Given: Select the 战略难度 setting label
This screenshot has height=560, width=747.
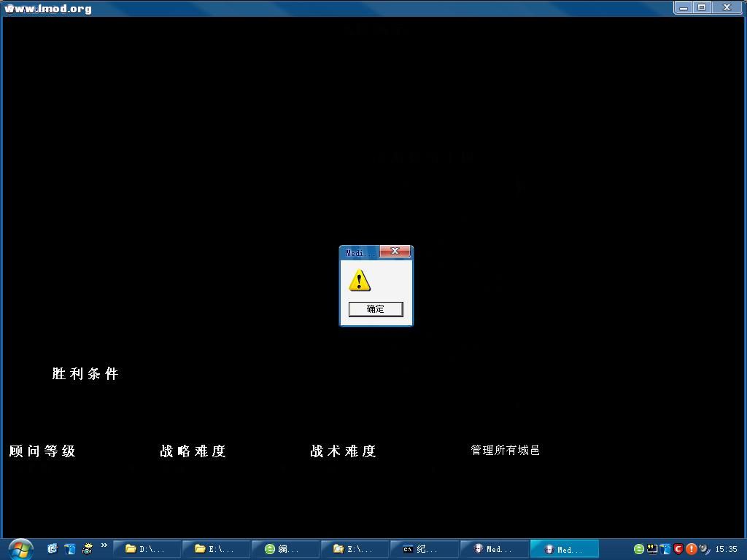Looking at the screenshot, I should click(193, 451).
